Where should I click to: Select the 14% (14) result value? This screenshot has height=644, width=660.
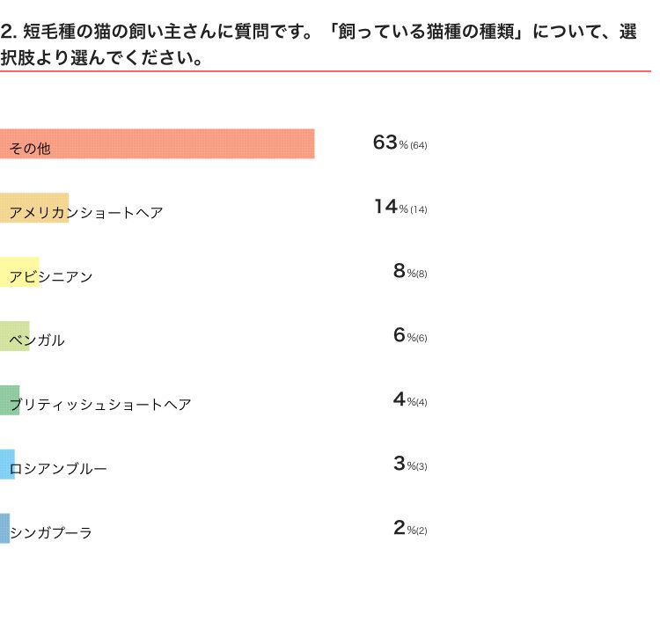click(x=400, y=208)
